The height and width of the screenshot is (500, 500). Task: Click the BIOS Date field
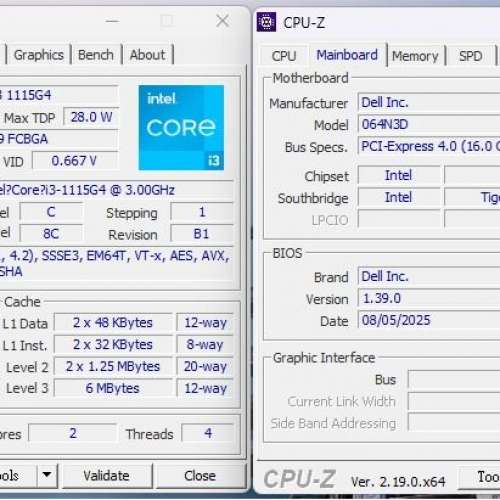tap(429, 320)
